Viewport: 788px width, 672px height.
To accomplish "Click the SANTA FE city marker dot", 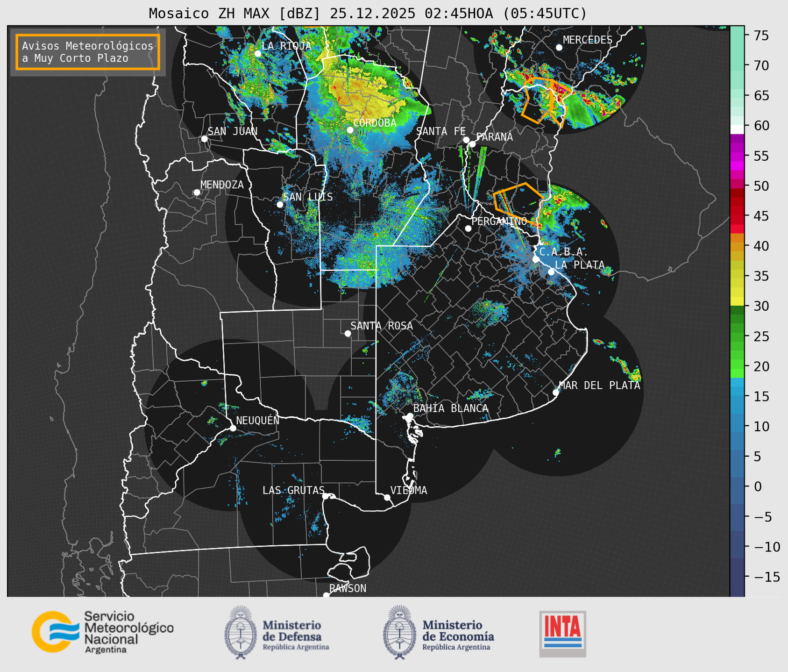I will [466, 140].
